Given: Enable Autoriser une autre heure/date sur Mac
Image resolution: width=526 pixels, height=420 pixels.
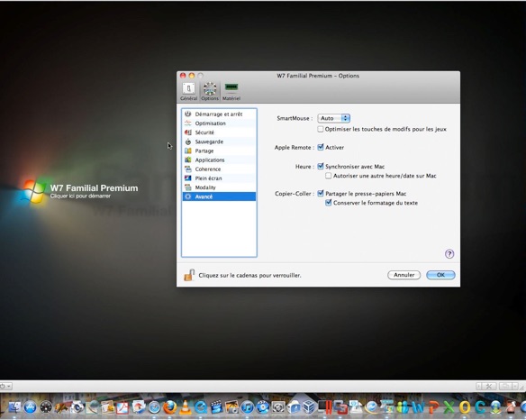Looking at the screenshot, I should pos(329,176).
